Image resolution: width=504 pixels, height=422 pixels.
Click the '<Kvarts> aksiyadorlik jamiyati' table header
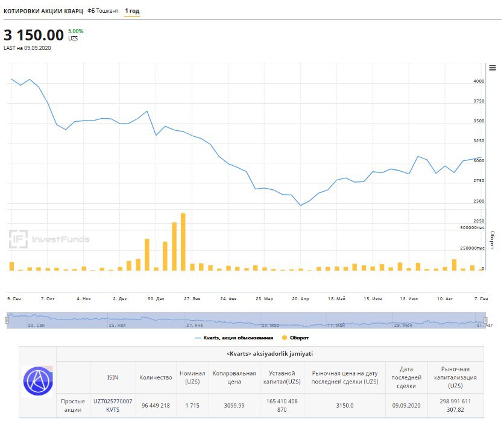coord(269,354)
